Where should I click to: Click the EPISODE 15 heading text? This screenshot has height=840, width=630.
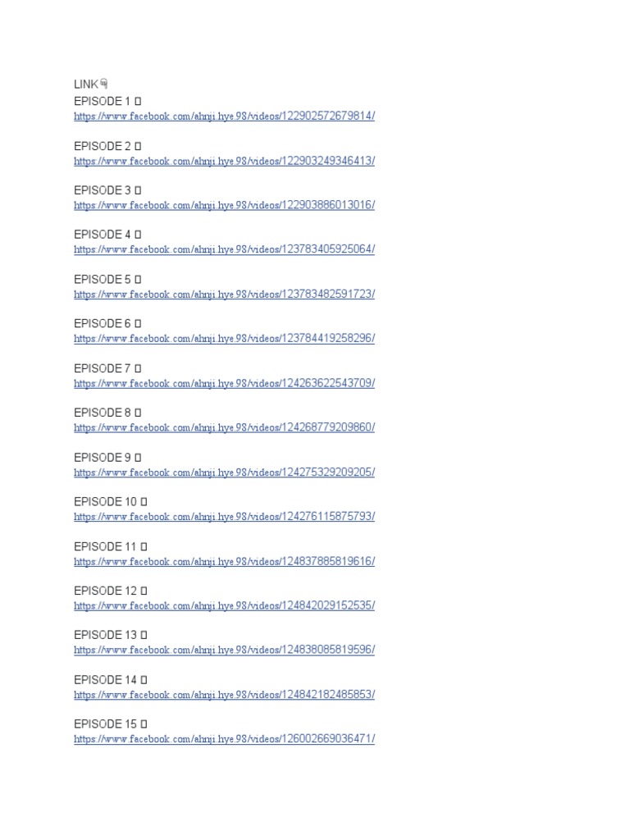(106, 724)
